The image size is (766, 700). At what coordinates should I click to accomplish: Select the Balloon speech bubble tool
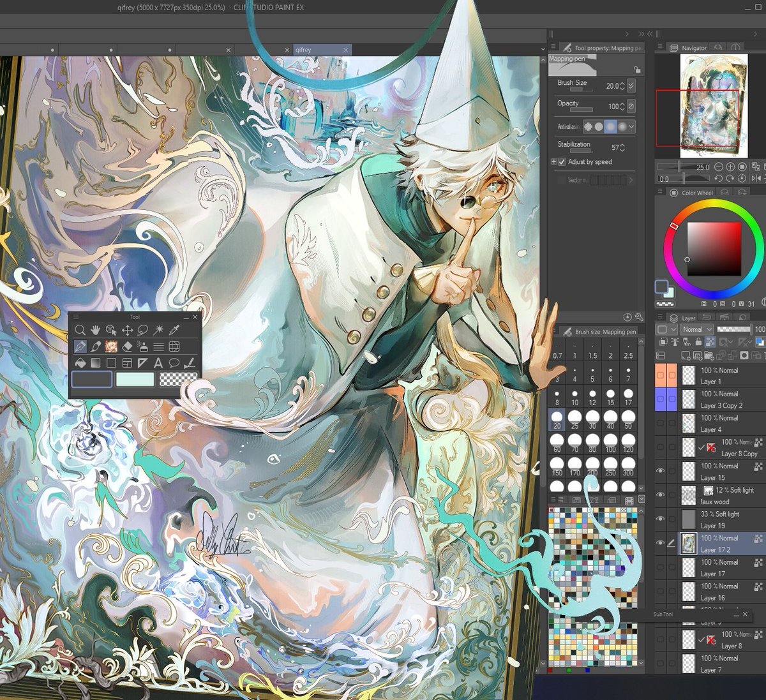[174, 363]
